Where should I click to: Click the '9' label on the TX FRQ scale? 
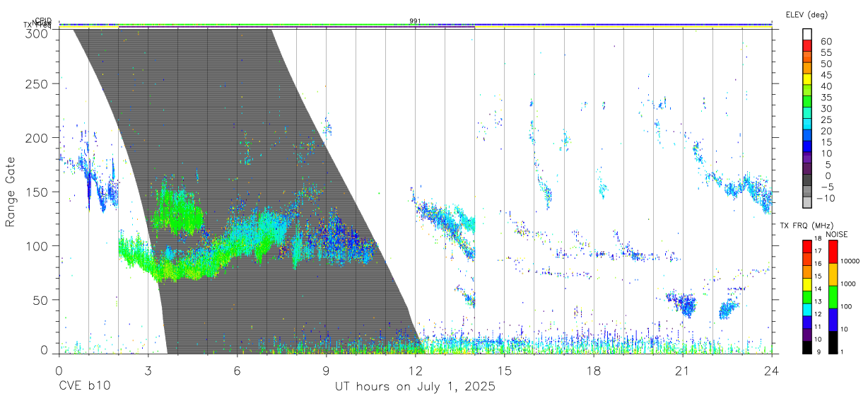click(819, 351)
